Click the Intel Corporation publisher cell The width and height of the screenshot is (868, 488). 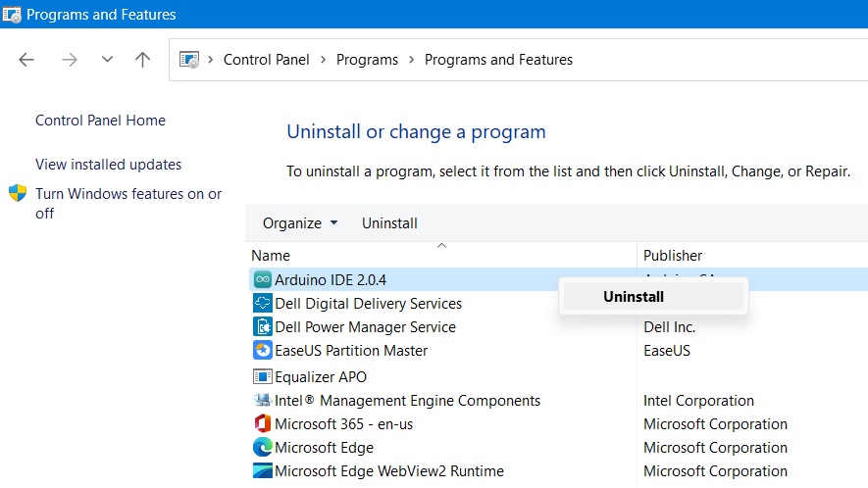tap(698, 400)
